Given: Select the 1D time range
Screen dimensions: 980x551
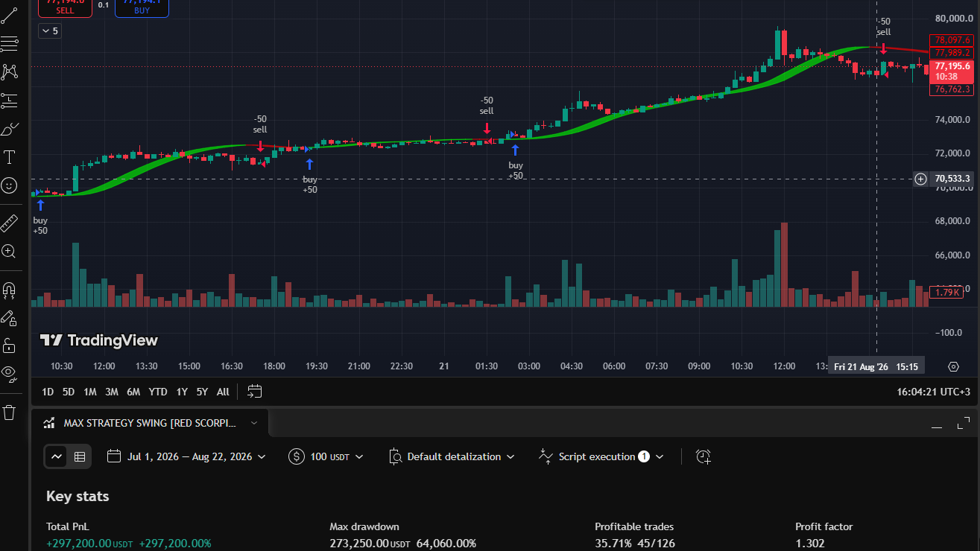Looking at the screenshot, I should [48, 392].
